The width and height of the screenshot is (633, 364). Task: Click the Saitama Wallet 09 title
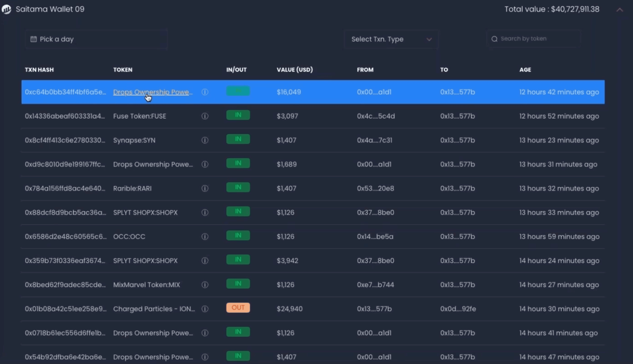(x=50, y=9)
